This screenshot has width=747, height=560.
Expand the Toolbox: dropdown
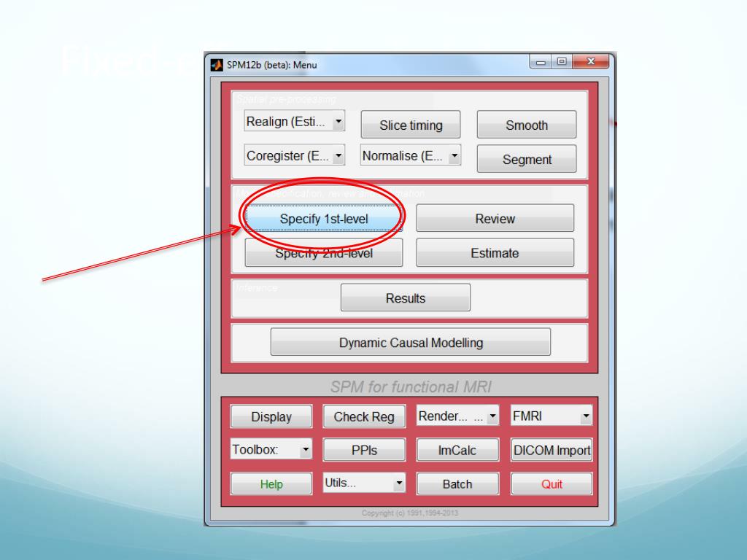(x=271, y=449)
